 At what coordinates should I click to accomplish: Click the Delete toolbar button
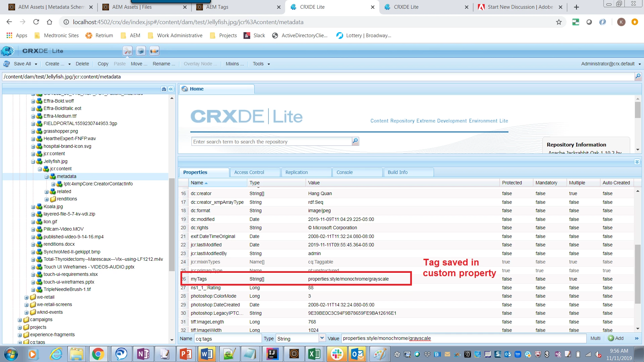tap(82, 64)
